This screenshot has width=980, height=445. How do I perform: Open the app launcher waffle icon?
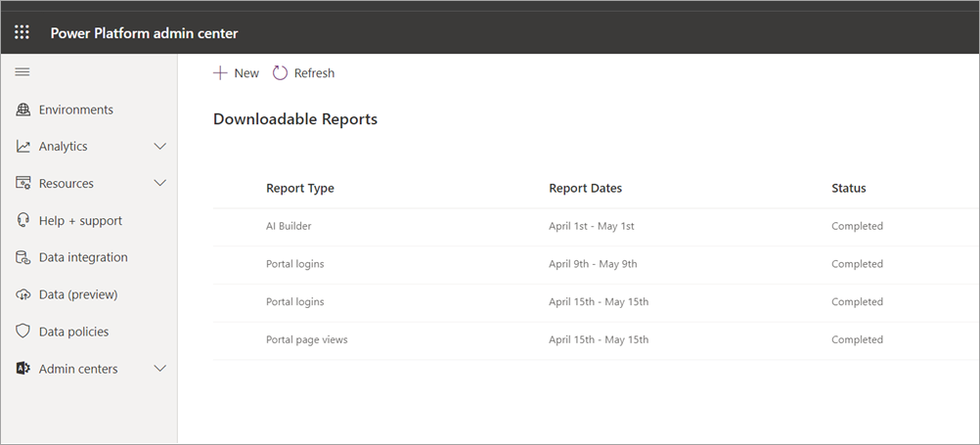click(22, 32)
